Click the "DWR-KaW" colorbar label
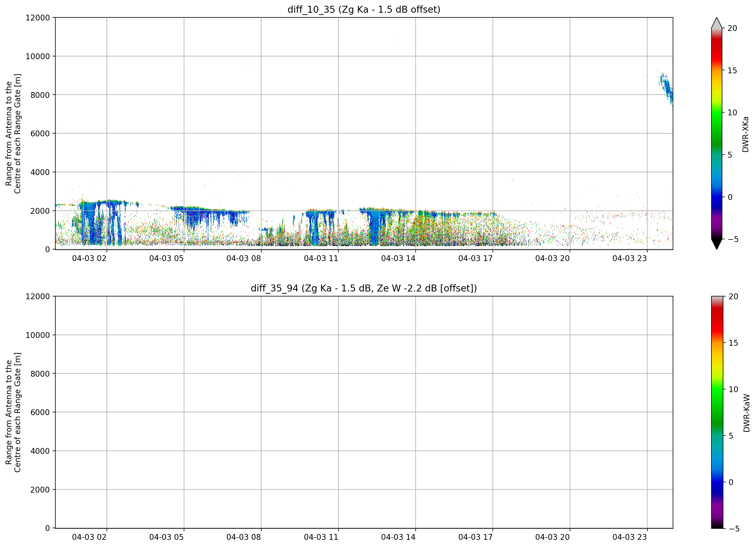The image size is (756, 547). [747, 413]
